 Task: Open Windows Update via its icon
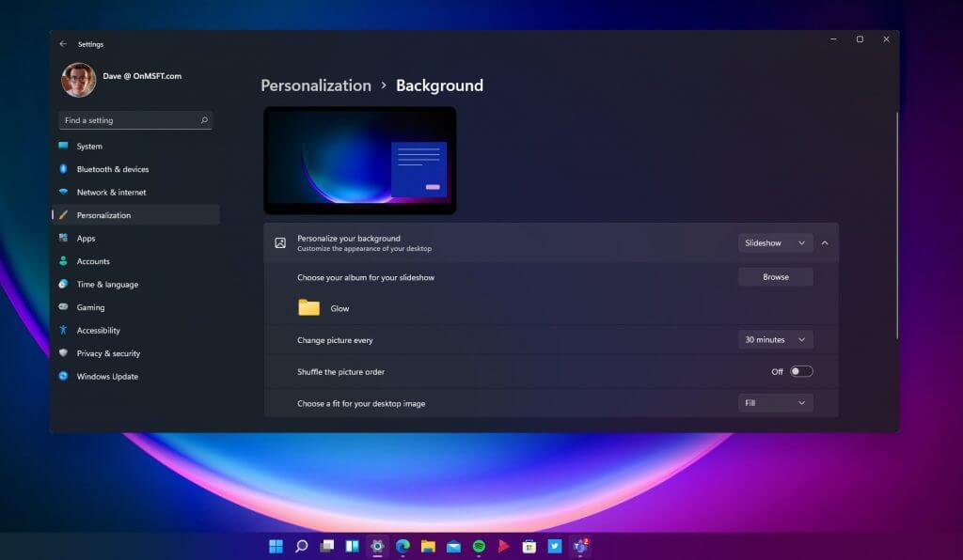click(66, 376)
